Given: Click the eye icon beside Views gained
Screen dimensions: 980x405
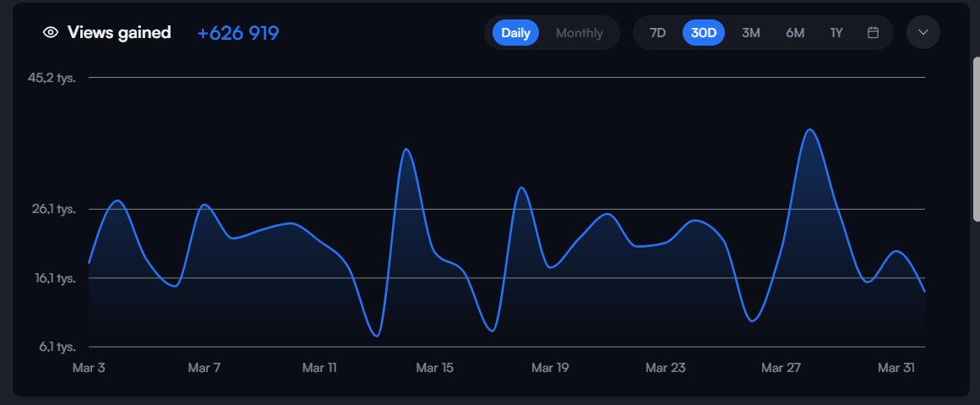Looking at the screenshot, I should 51,32.
